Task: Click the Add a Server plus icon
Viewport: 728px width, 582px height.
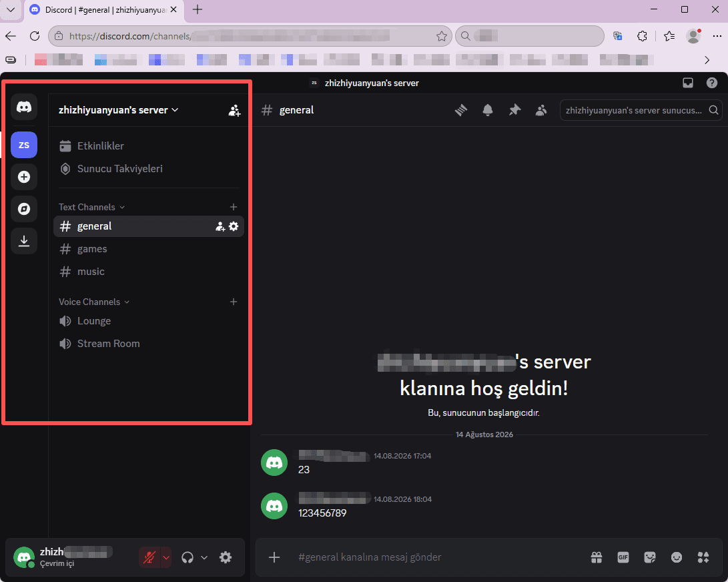Action: pyautogui.click(x=24, y=177)
